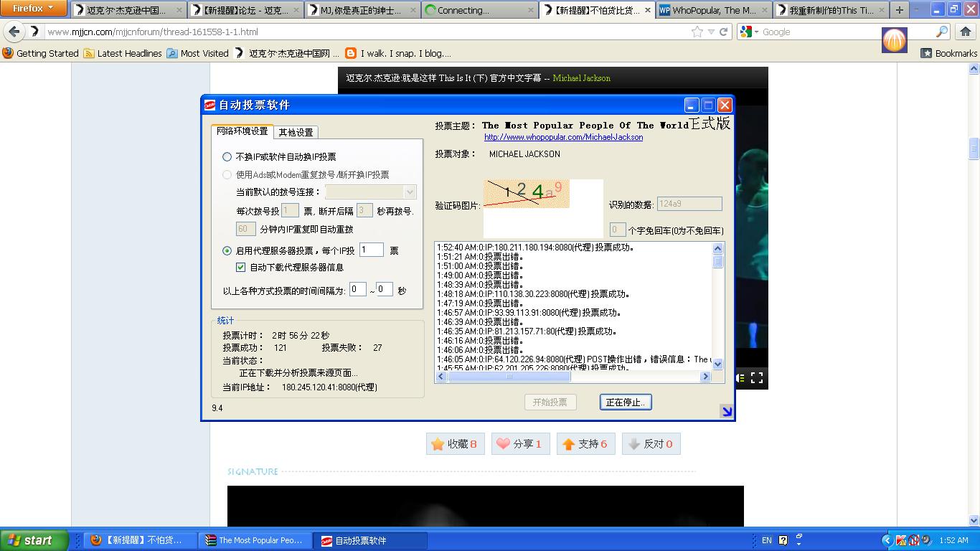Open the whopopular.com Michael-Jackson link
This screenshot has height=551, width=980.
[x=563, y=137]
